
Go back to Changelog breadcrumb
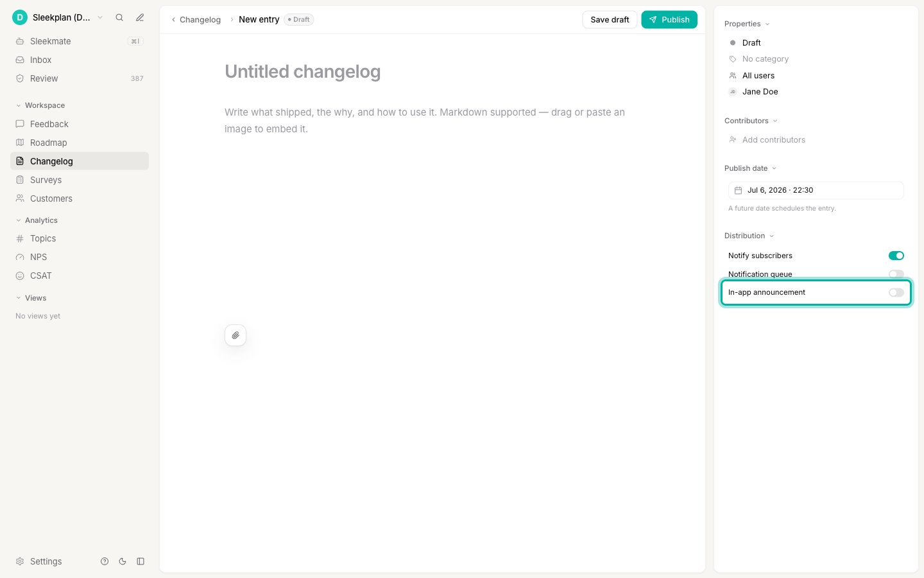pos(196,20)
